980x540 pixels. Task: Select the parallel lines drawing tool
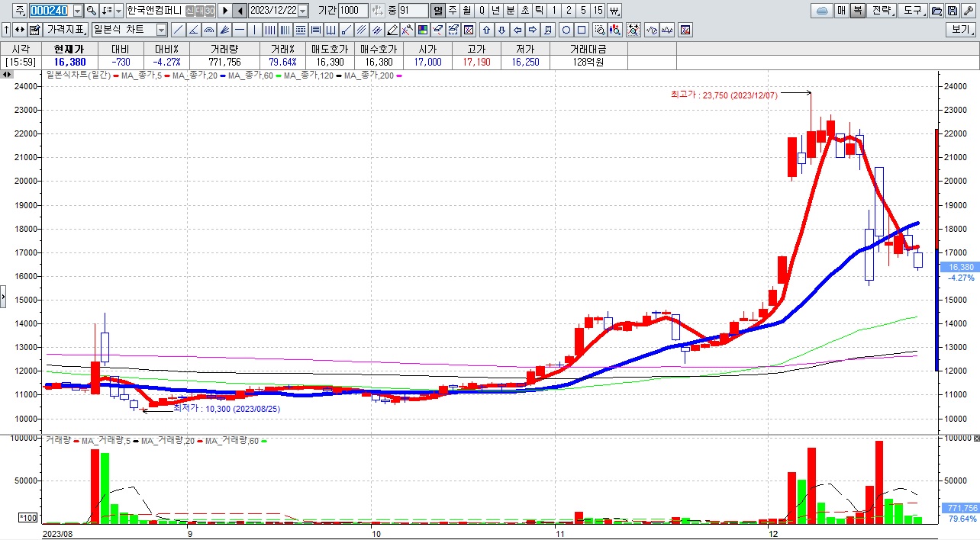click(x=360, y=30)
